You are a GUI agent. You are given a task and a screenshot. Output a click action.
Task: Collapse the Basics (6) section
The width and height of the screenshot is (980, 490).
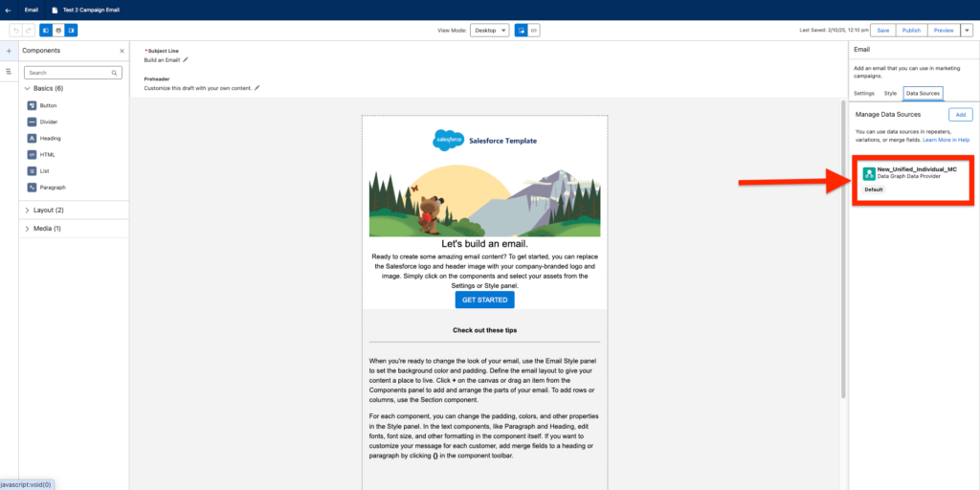pos(27,88)
